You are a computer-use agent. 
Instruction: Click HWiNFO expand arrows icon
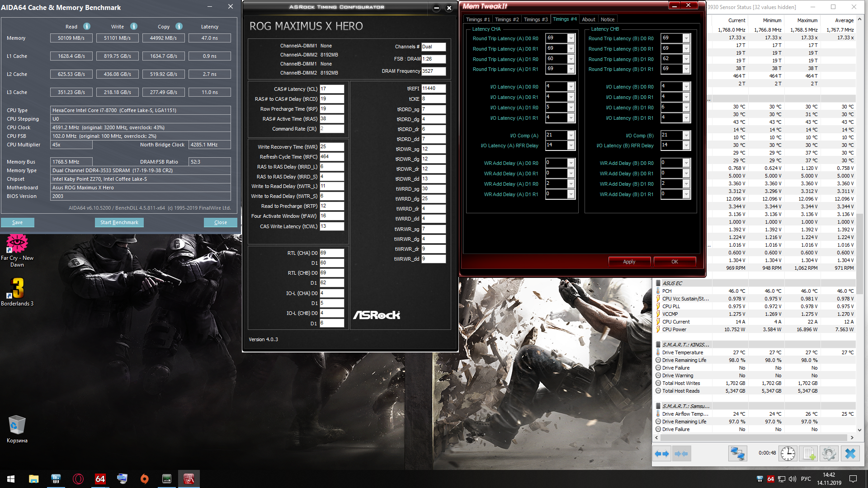pos(662,453)
